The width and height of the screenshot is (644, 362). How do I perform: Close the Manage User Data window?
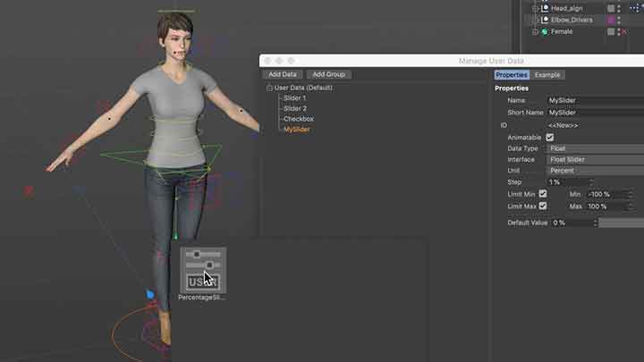tap(267, 61)
